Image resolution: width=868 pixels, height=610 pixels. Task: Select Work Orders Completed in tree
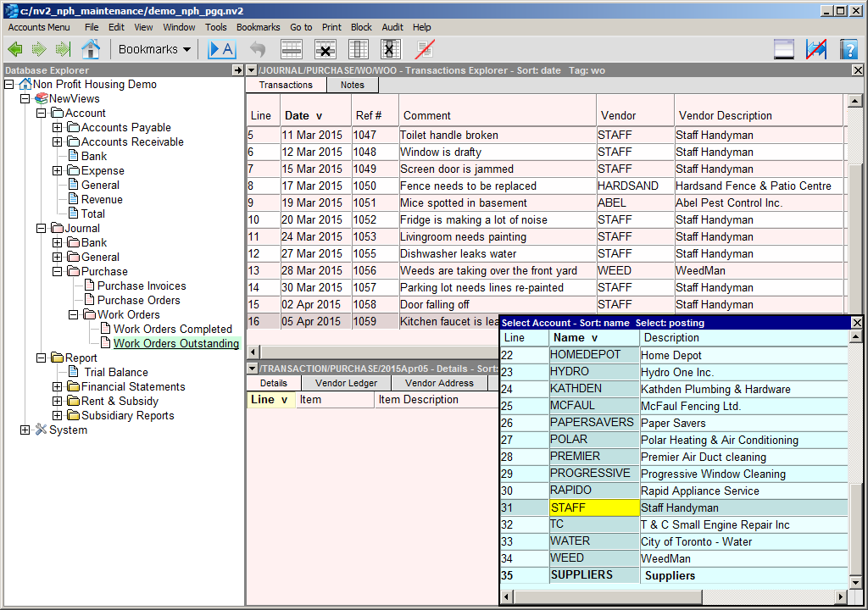(x=172, y=330)
